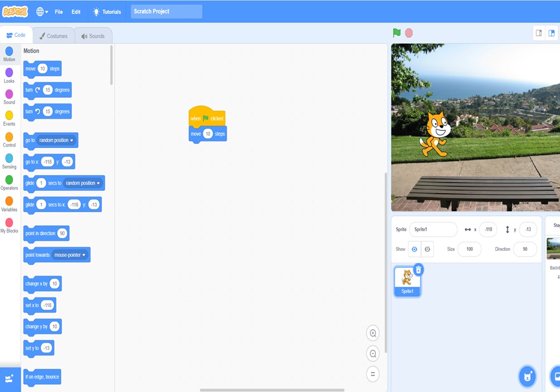Screen dimensions: 560x392
Task: Select the Sprite1 thumbnail
Action: [407, 281]
